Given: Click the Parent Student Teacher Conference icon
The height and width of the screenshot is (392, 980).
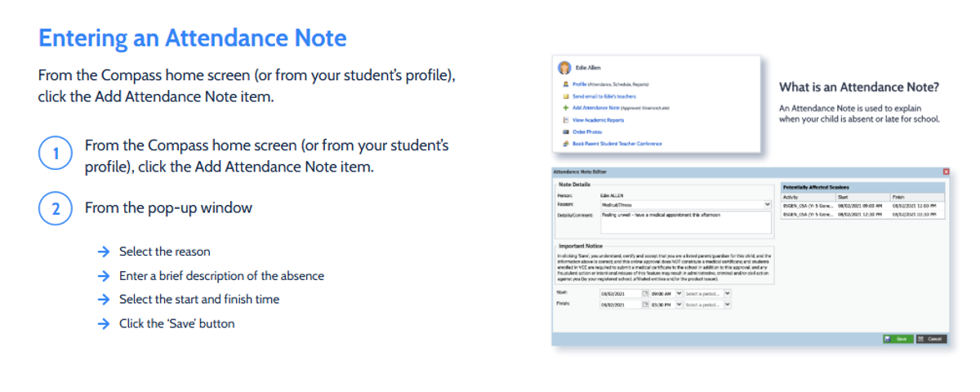Looking at the screenshot, I should tap(566, 144).
